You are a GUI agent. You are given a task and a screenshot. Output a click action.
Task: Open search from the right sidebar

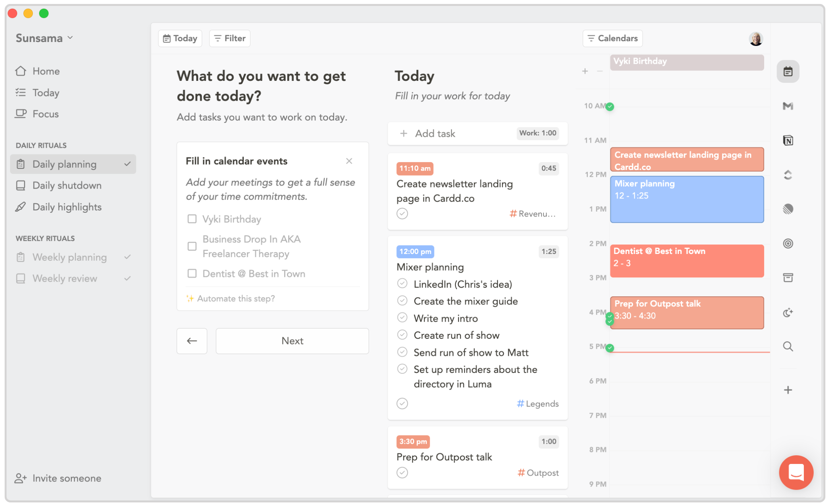(788, 346)
